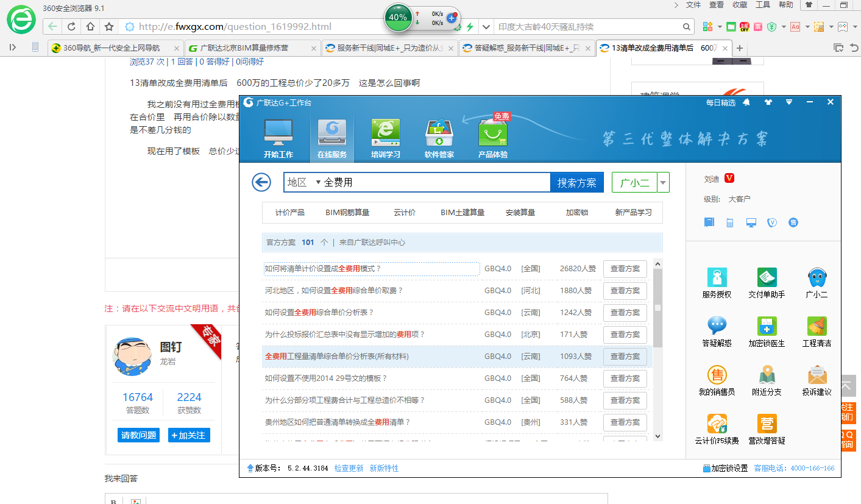This screenshot has width=861, height=504.
Task: Click the 请教问题 button
Action: (x=138, y=435)
